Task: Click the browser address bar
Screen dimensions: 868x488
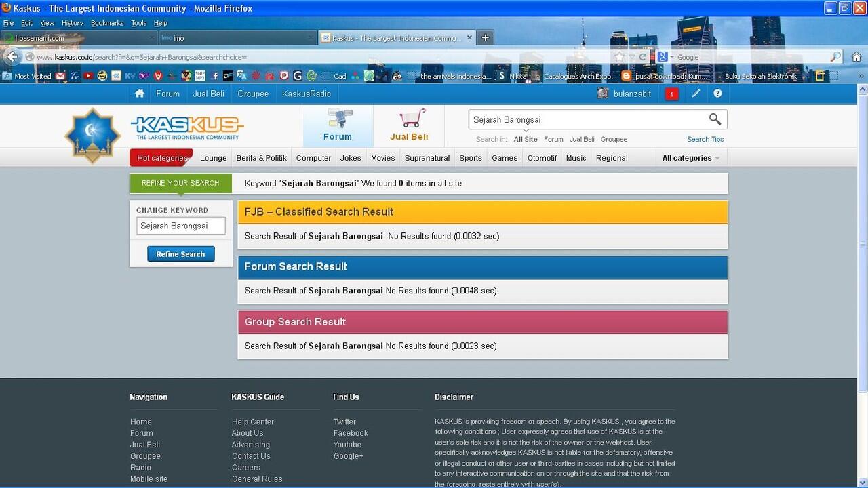Action: pos(319,57)
